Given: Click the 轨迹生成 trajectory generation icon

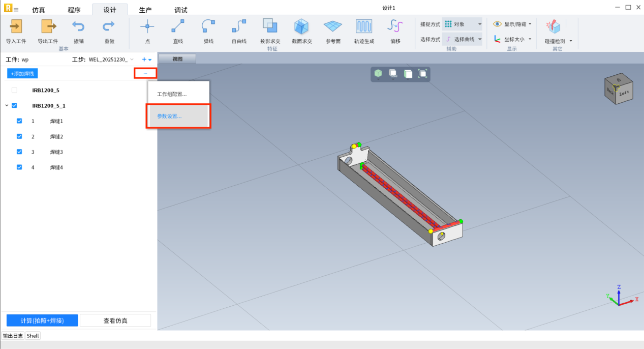Looking at the screenshot, I should point(363,26).
